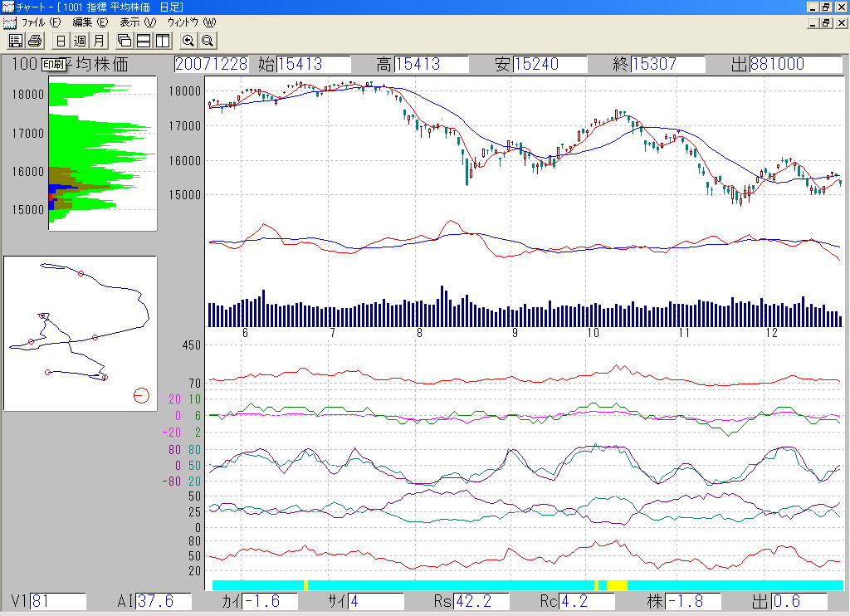
Task: Click the AI field showing 37.6
Action: 164,601
